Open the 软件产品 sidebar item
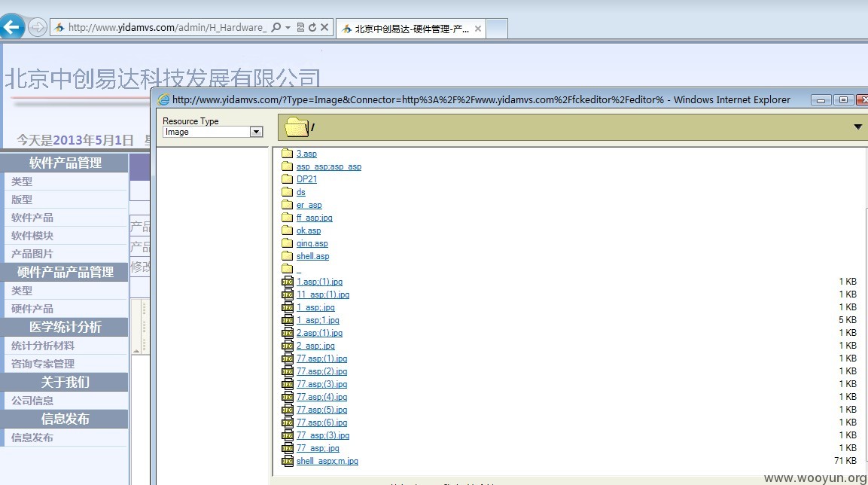868x485 pixels. [32, 218]
